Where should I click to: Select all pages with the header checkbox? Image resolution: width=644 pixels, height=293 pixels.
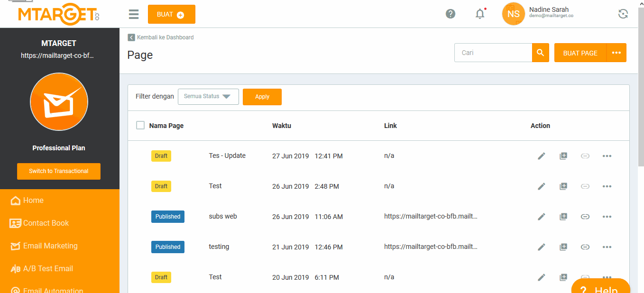140,125
